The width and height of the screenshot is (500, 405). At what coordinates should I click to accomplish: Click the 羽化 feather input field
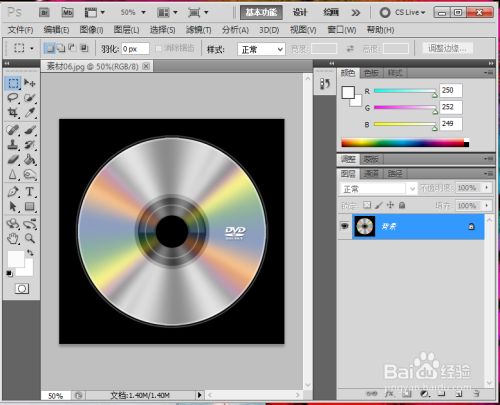(135, 49)
